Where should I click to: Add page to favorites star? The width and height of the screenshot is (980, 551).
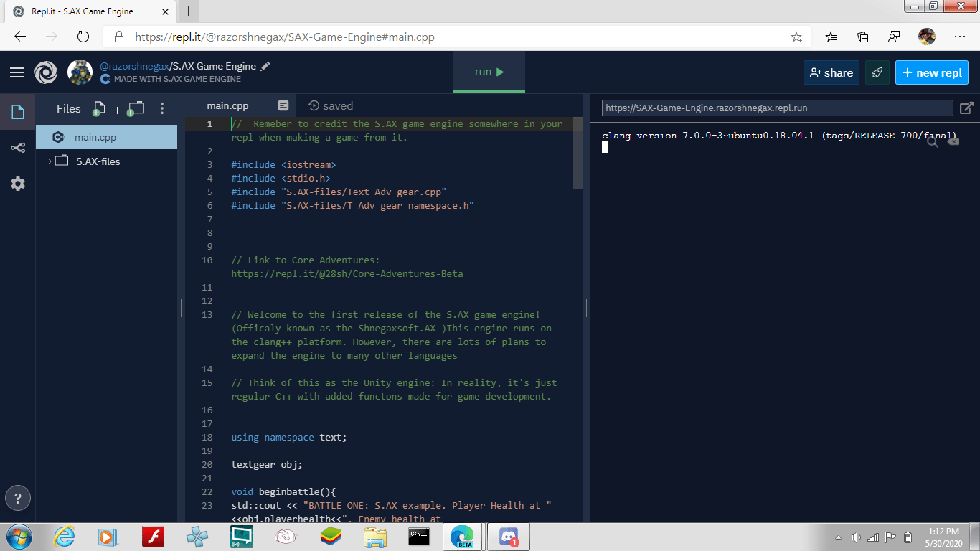point(796,37)
